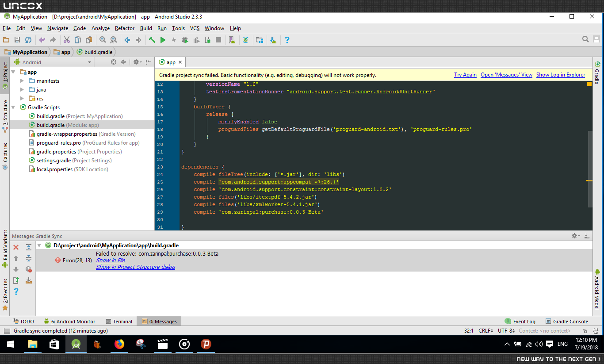Open the Android Monitor tab

tap(69, 322)
